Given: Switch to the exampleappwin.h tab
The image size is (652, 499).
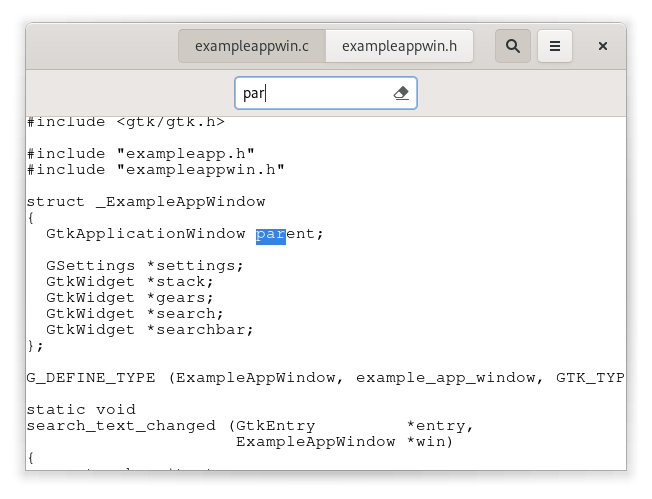Looking at the screenshot, I should [x=399, y=46].
